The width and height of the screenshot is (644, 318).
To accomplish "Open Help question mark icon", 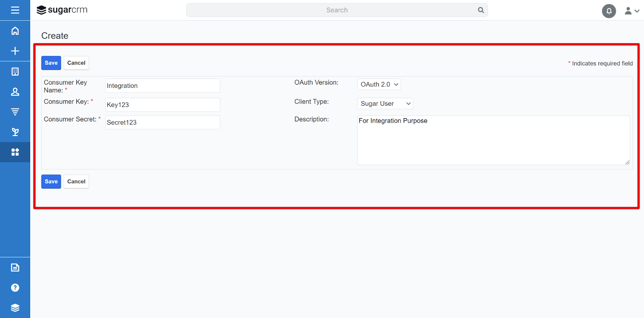I will click(15, 287).
